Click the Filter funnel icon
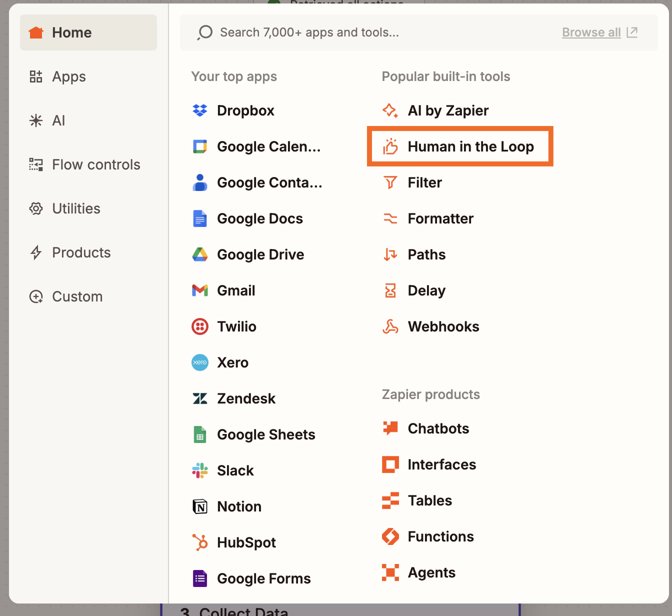Viewport: 672px width, 616px height. pos(390,182)
